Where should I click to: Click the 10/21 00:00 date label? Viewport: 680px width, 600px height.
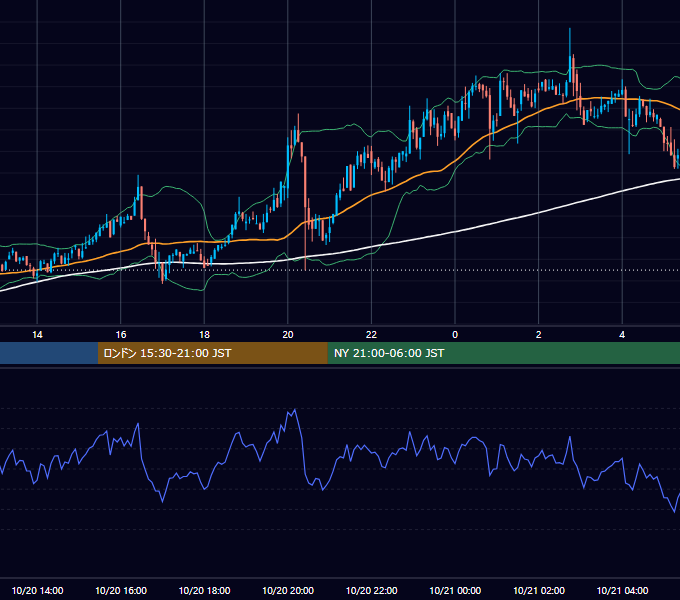click(x=455, y=590)
